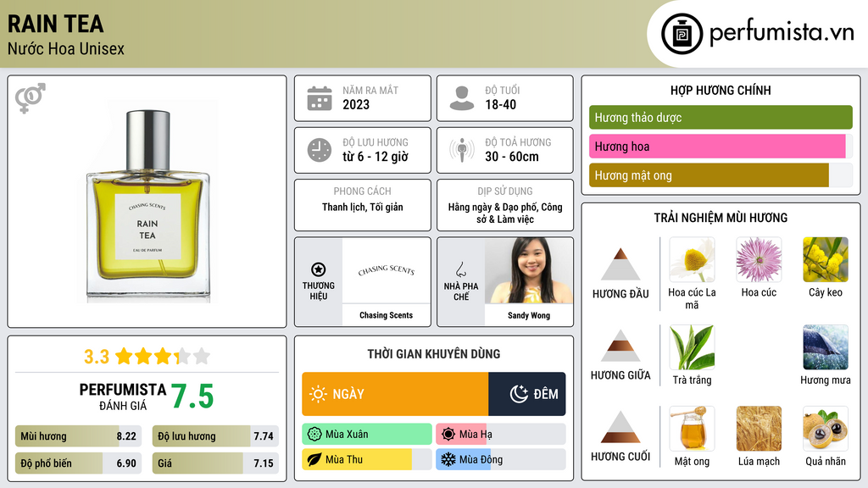Click the sun icon in the Ngày bar
The width and height of the screenshot is (868, 488).
pos(319,394)
